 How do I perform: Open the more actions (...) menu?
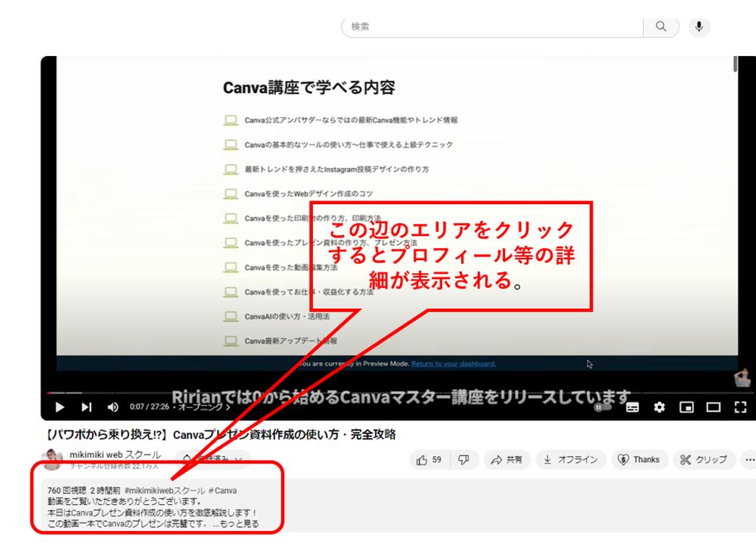pos(748,459)
